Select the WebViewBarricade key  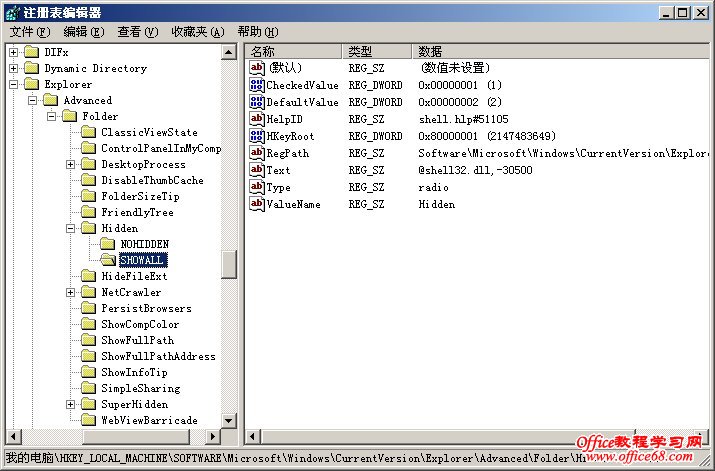coord(149,420)
